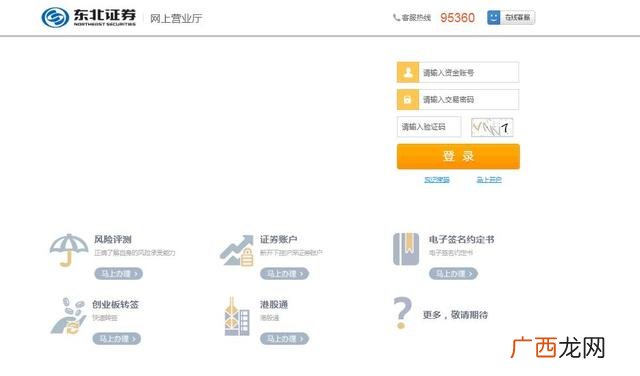Click the hotline number 95360
640x376 pixels.
click(458, 18)
